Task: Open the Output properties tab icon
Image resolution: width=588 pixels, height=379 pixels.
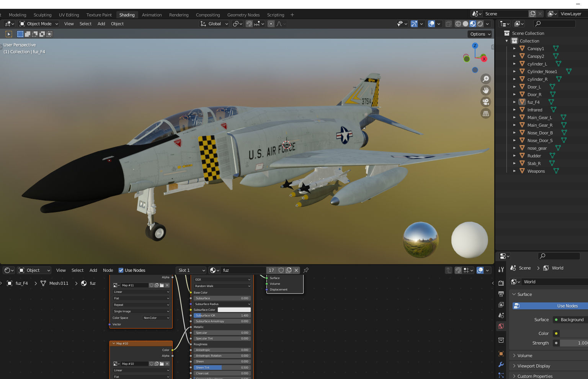Action: click(501, 294)
